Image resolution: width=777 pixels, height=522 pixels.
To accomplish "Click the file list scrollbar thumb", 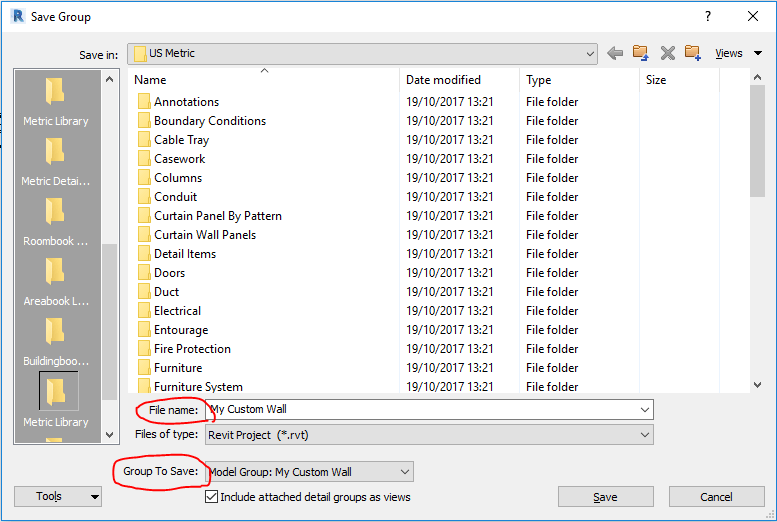I will (757, 141).
